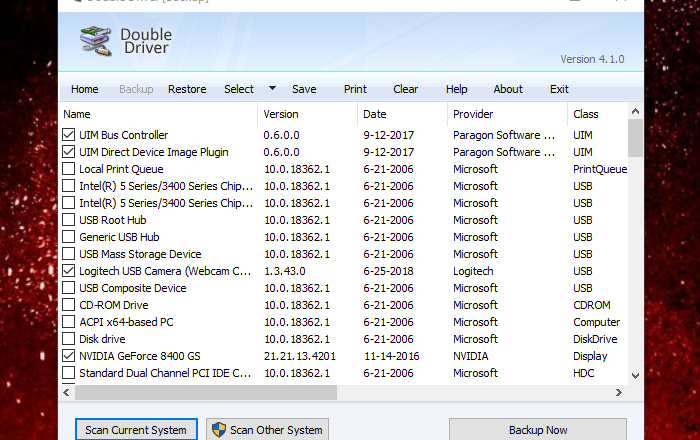Screen dimensions: 700x440
Task: Sort list by Version column header
Action: pyautogui.click(x=308, y=114)
